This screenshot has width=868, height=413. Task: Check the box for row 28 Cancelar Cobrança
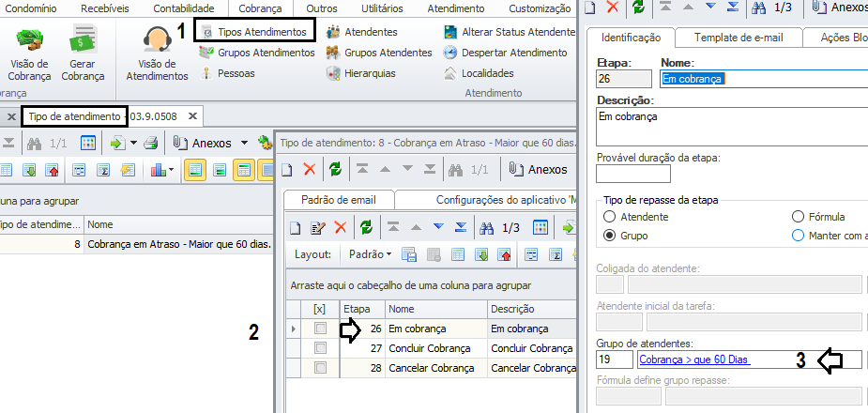pyautogui.click(x=320, y=368)
